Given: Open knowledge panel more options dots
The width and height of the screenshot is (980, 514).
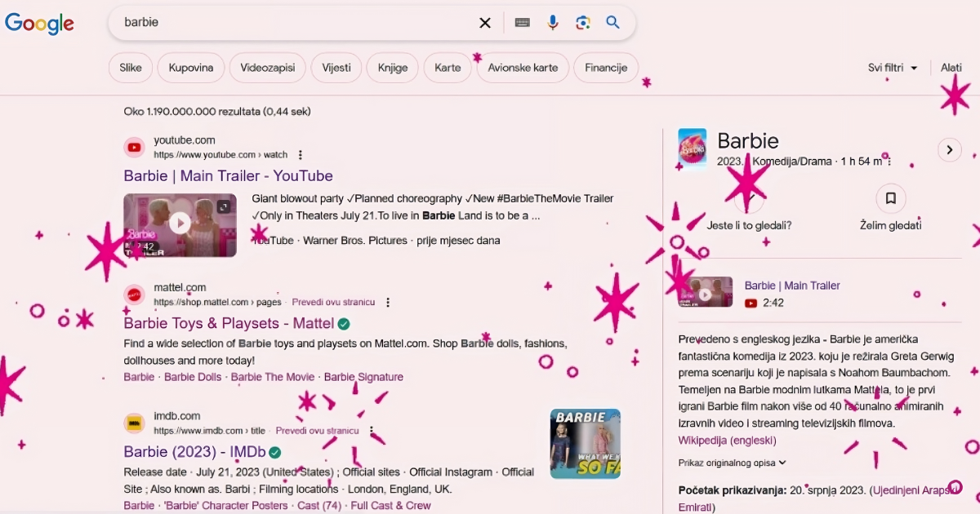Looking at the screenshot, I should click(x=890, y=162).
